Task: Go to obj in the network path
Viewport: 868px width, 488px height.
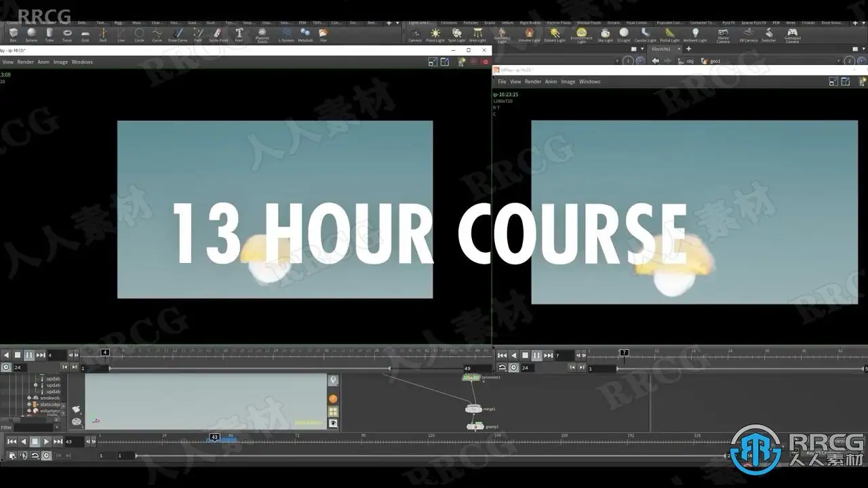Action: point(686,61)
